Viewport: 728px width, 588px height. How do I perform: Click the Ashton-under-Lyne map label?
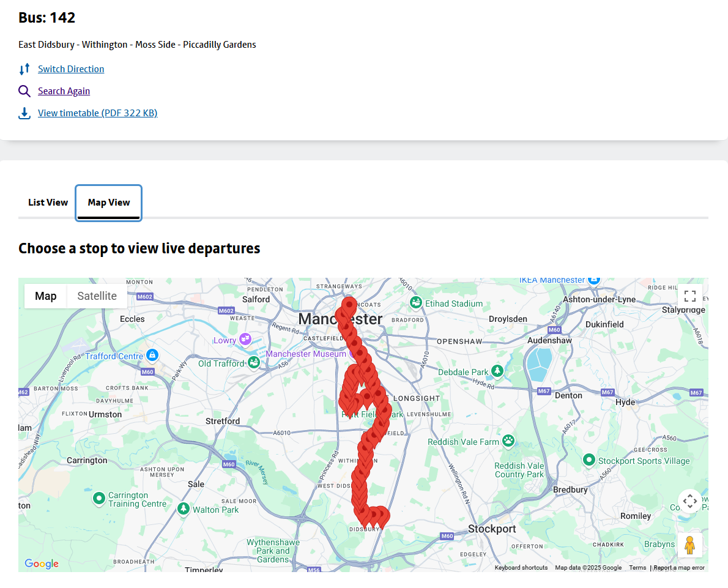click(599, 300)
